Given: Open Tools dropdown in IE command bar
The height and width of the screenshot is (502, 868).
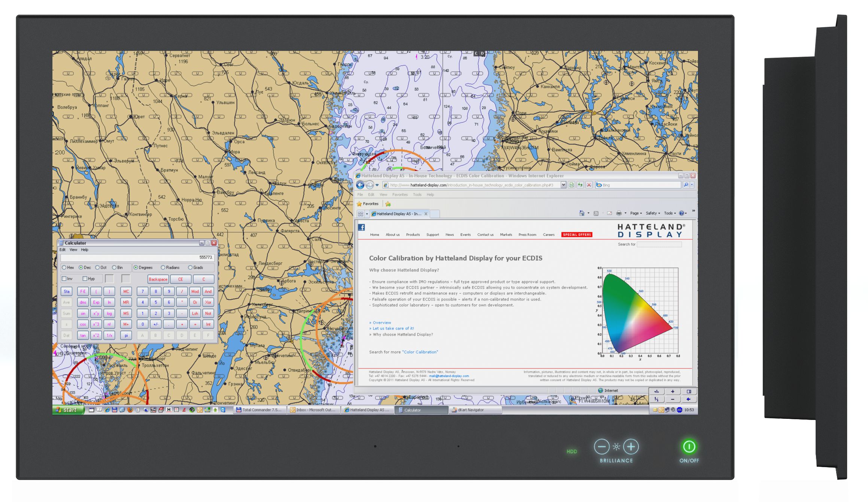Looking at the screenshot, I should click(670, 213).
